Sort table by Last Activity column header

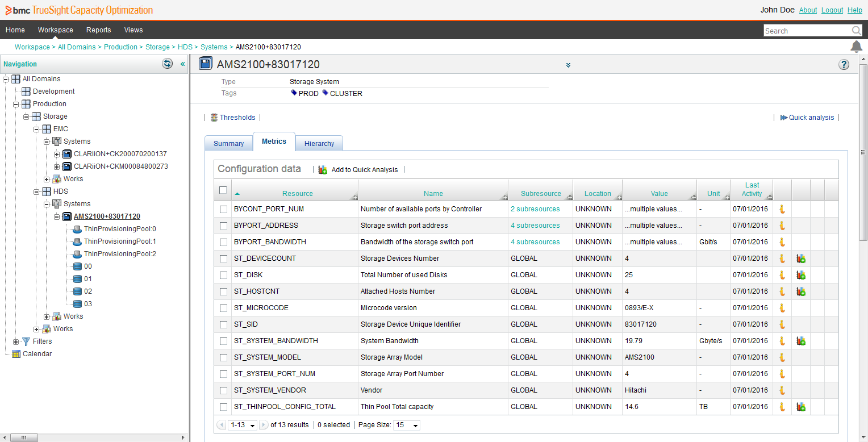[x=752, y=189]
